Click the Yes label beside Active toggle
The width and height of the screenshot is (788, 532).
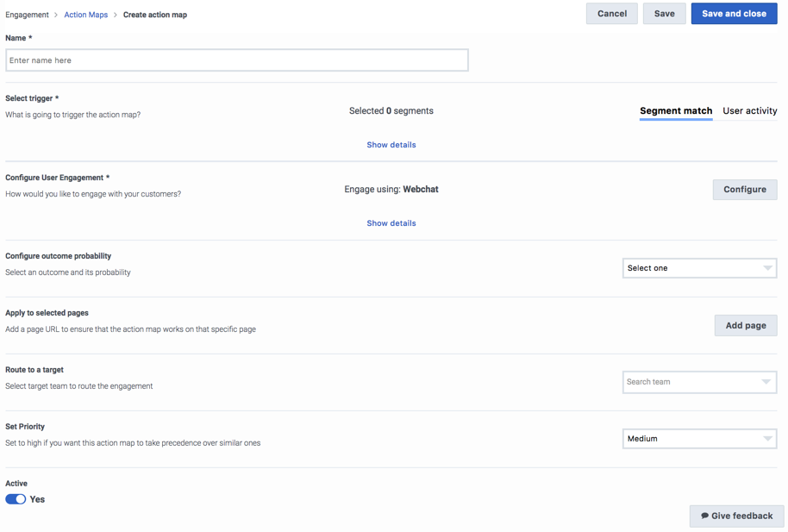tap(37, 499)
